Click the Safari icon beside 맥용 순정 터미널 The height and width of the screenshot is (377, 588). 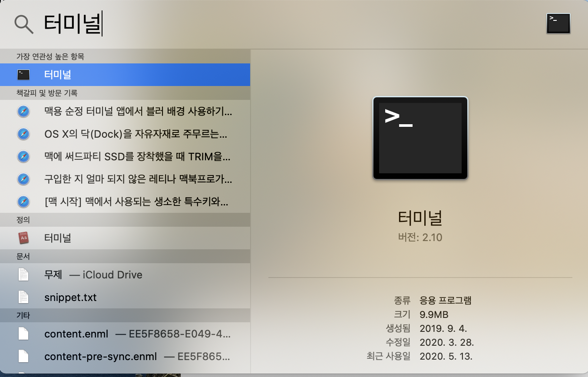click(x=23, y=112)
